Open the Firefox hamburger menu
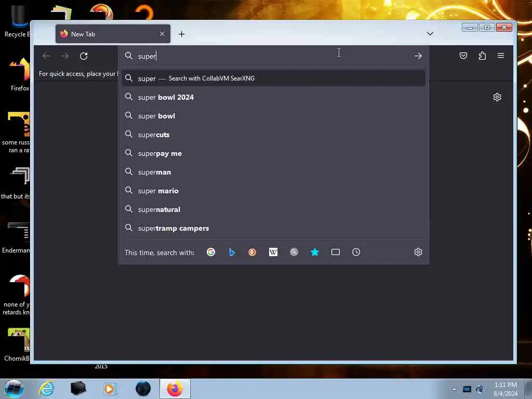The image size is (532, 399). click(x=500, y=56)
